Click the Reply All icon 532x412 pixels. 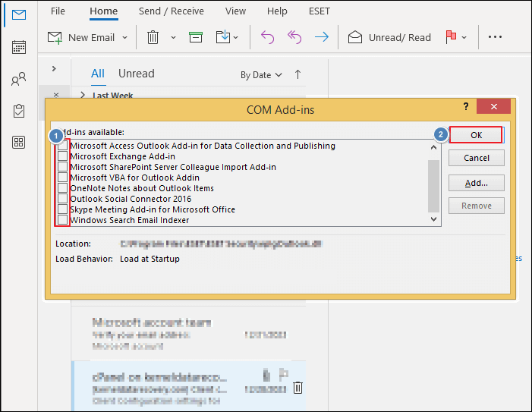coord(294,37)
